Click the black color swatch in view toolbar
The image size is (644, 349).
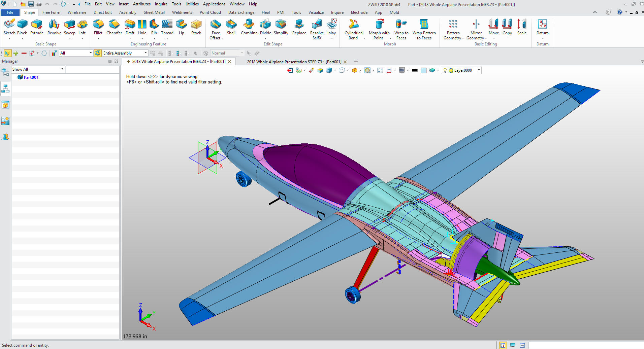[x=415, y=70]
